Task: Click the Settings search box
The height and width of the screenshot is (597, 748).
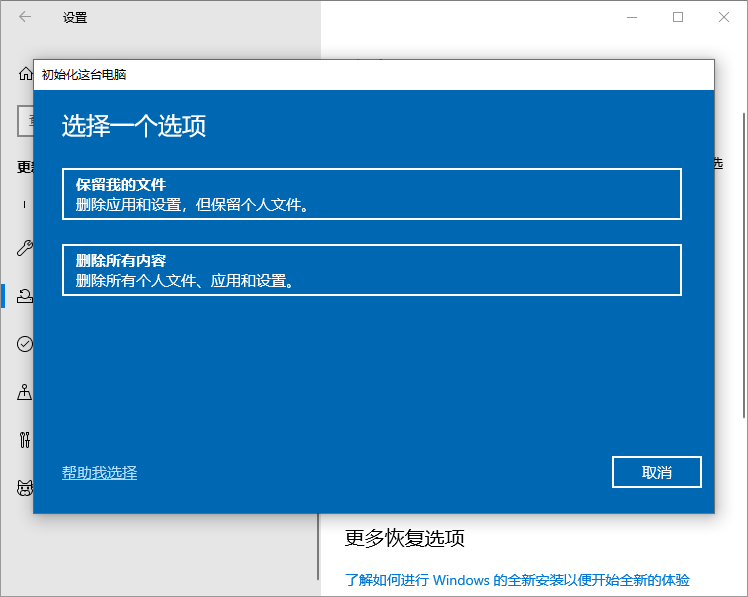Action: click(x=26, y=121)
